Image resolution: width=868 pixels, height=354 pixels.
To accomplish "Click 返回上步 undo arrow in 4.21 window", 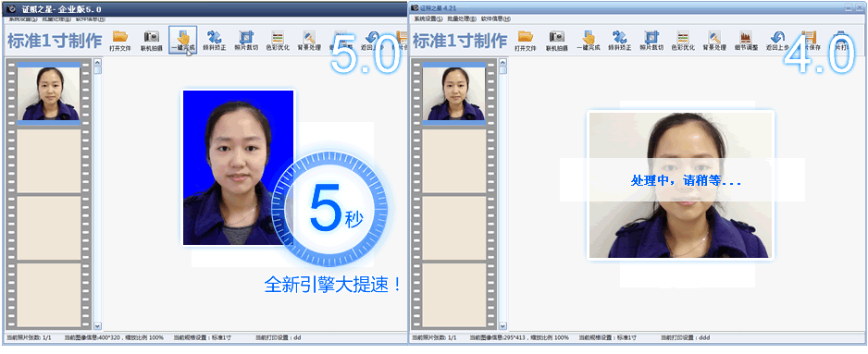I will [x=777, y=41].
